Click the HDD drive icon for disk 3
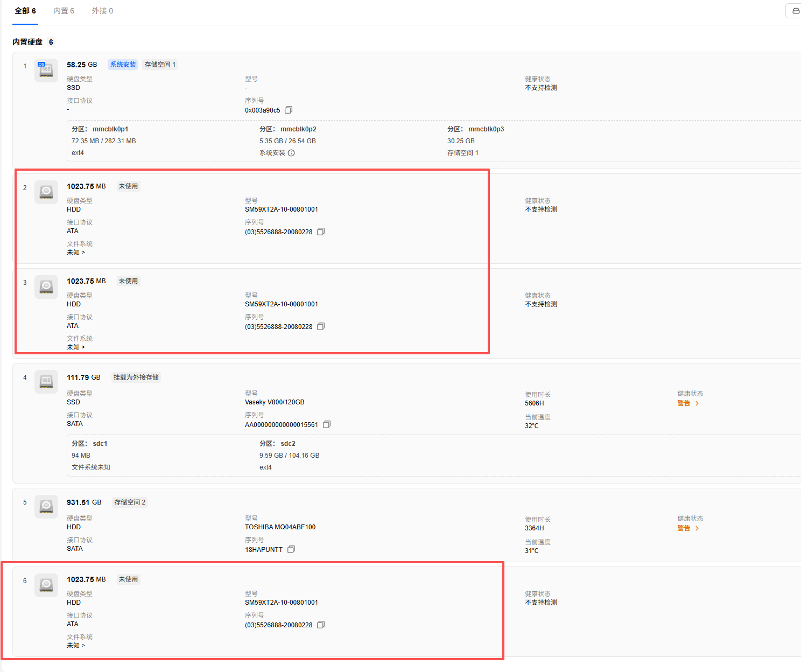Image resolution: width=801 pixels, height=672 pixels. pos(46,287)
